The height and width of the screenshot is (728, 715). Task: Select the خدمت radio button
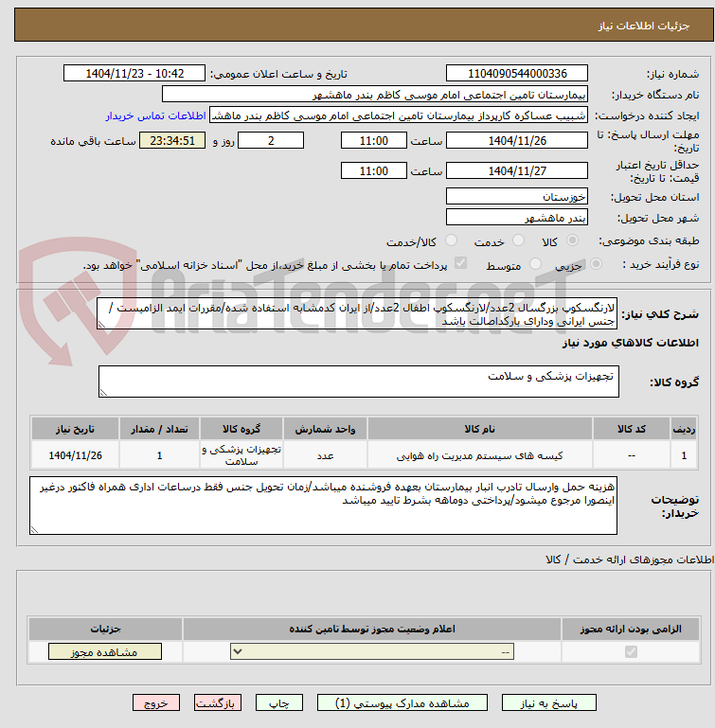point(518,240)
